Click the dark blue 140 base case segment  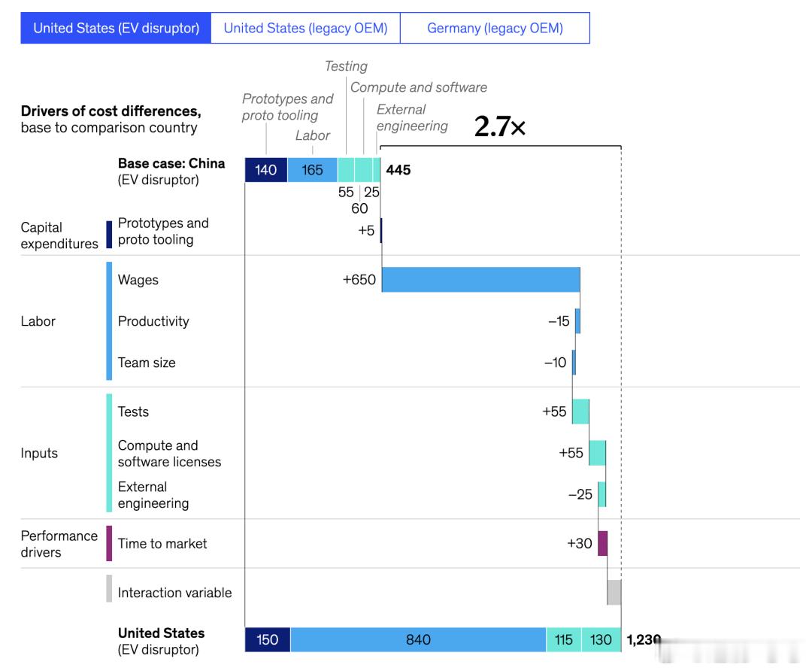(x=266, y=170)
